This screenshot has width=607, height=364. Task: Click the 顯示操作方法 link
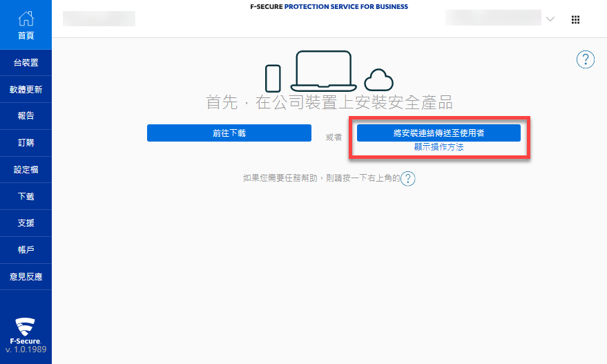pyautogui.click(x=439, y=148)
